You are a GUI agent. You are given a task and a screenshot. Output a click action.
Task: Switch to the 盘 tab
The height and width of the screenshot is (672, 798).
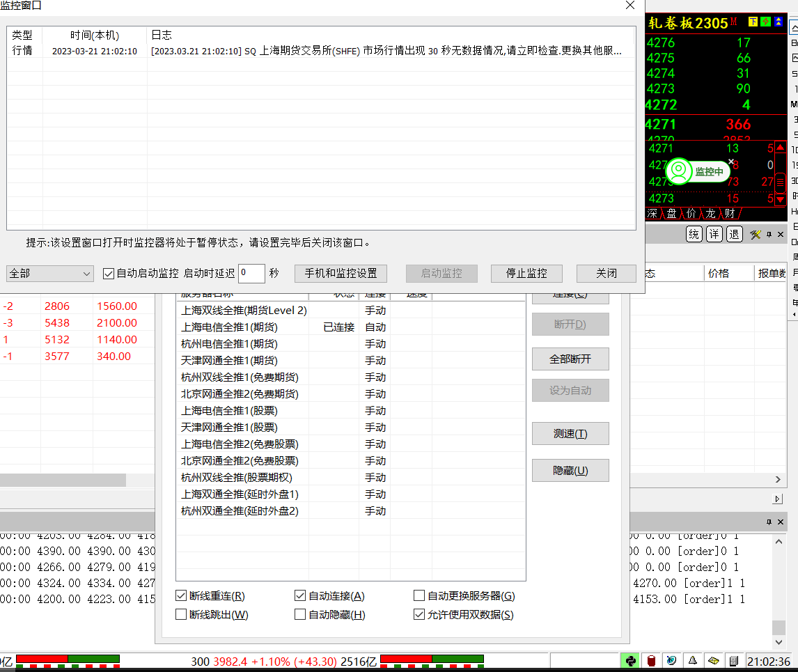(x=671, y=213)
